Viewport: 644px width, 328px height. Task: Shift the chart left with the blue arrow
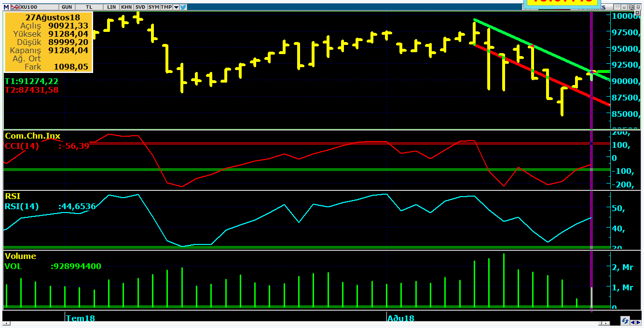pyautogui.click(x=633, y=322)
